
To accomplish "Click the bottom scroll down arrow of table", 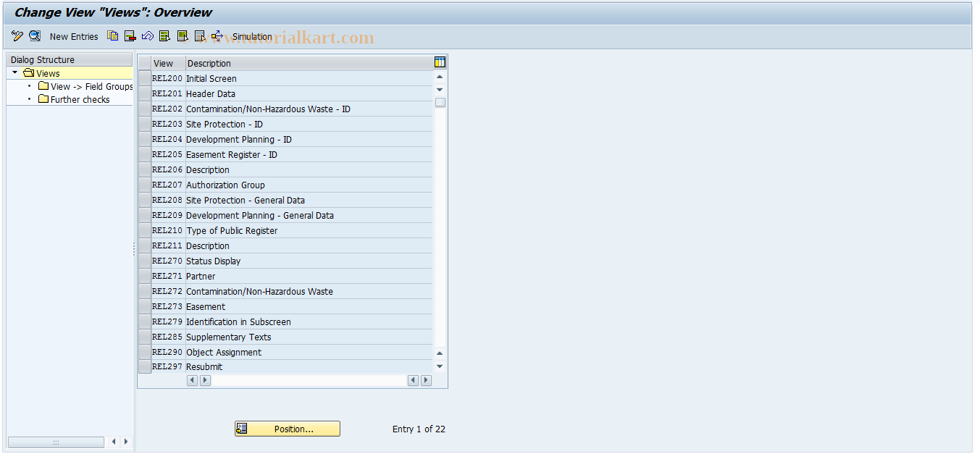I will coord(440,366).
